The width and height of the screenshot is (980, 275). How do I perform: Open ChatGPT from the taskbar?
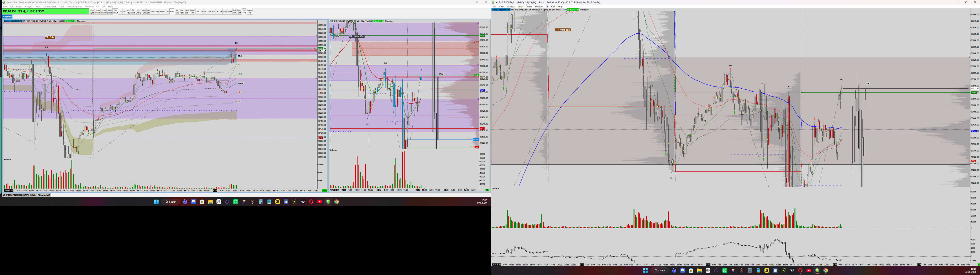219,202
